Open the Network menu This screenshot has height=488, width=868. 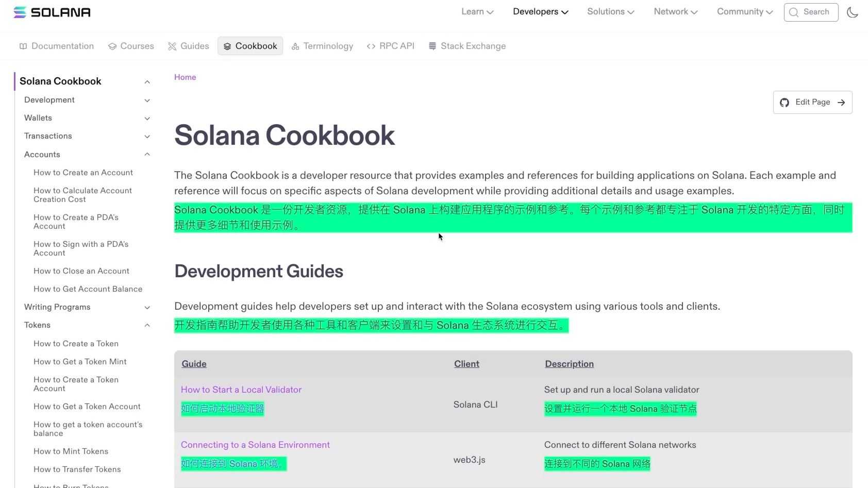coord(675,11)
